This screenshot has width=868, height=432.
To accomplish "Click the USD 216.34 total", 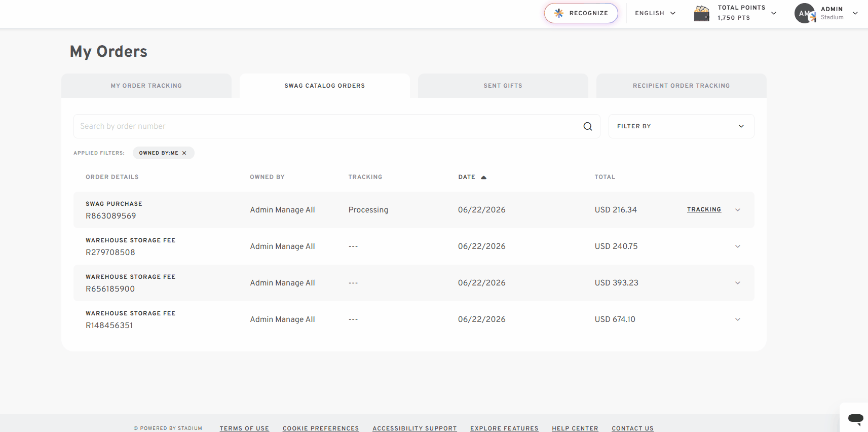I will point(616,210).
